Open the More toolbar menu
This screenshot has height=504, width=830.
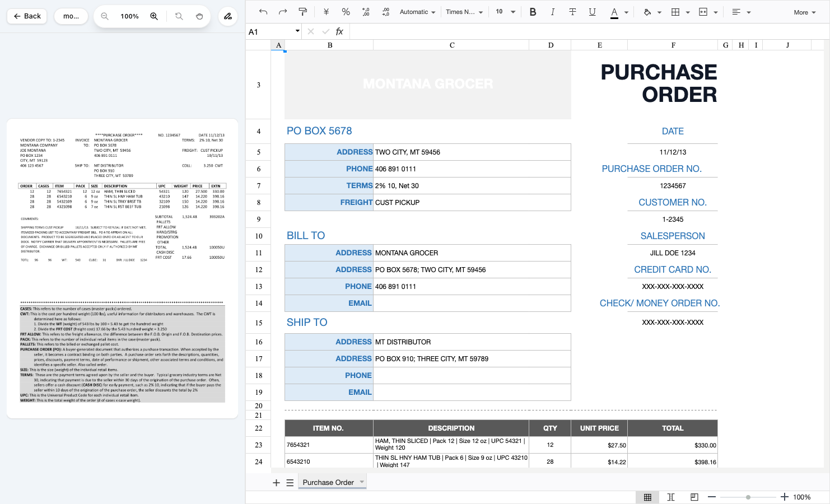(805, 12)
